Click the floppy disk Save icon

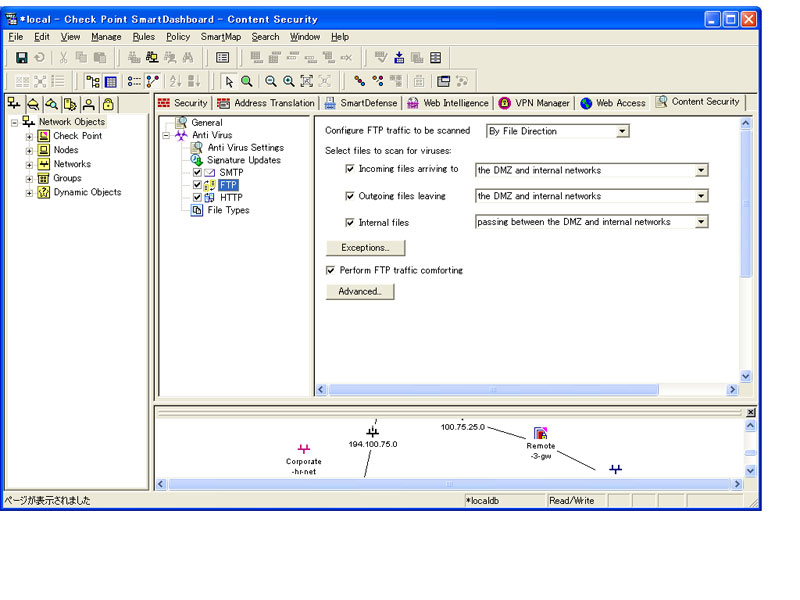tap(21, 58)
